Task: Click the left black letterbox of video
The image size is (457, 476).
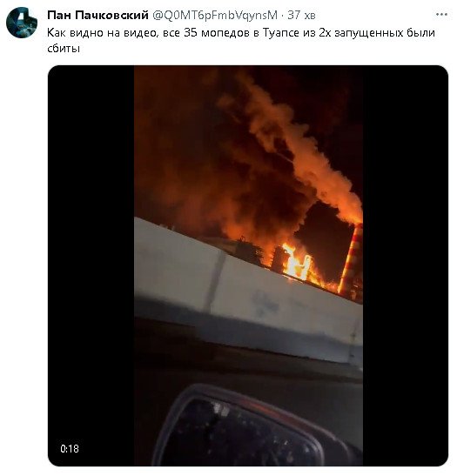Action: [91, 265]
